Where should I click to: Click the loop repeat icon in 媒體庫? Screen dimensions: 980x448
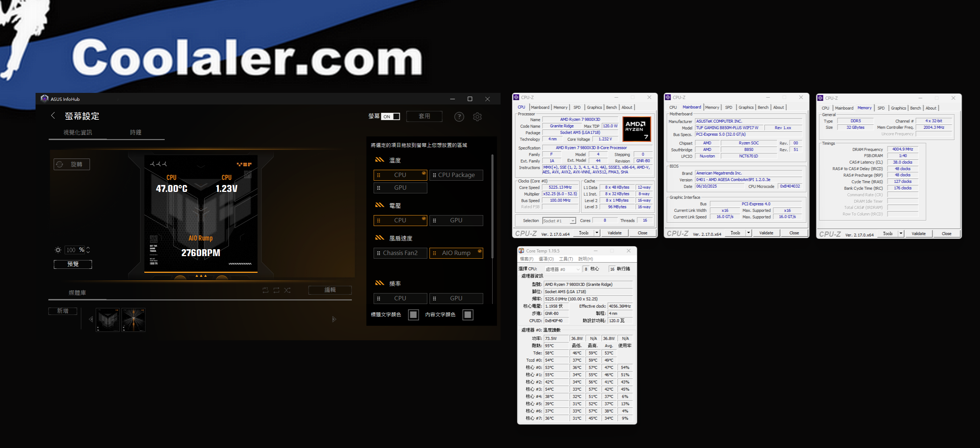click(276, 290)
